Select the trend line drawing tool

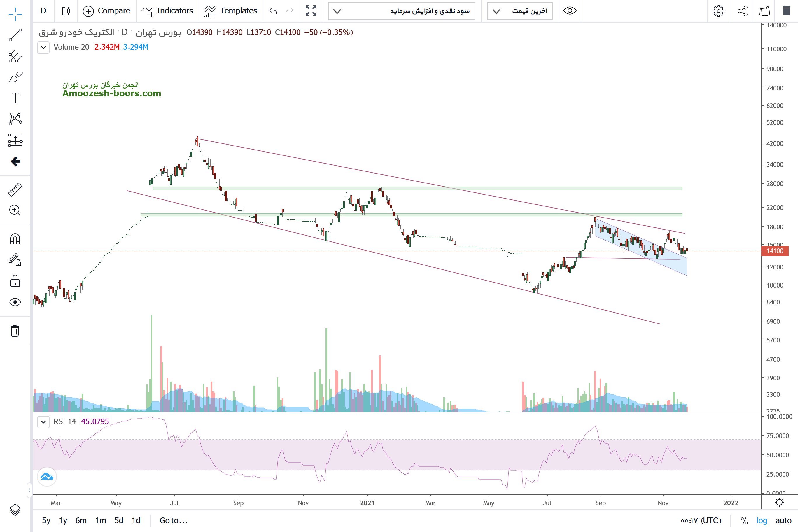[15, 35]
